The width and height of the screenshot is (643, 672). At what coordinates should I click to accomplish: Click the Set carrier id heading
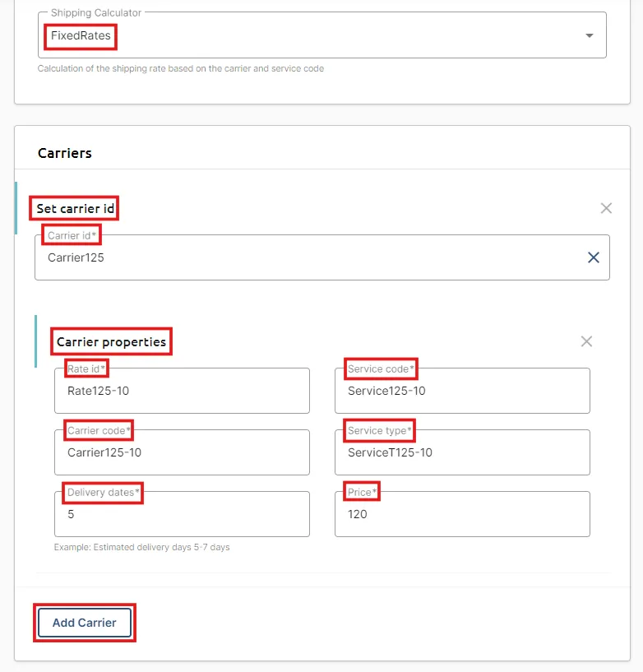click(75, 209)
